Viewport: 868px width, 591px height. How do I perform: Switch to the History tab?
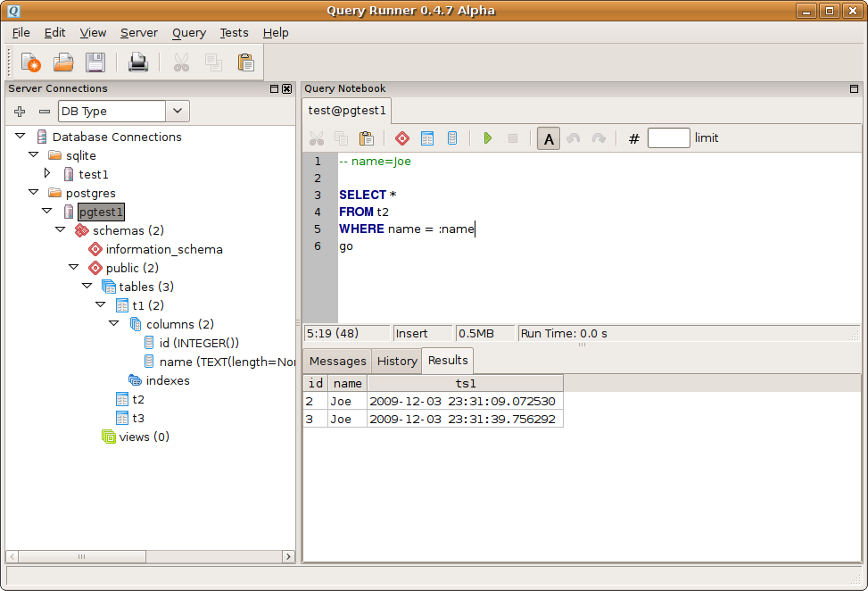click(x=397, y=362)
